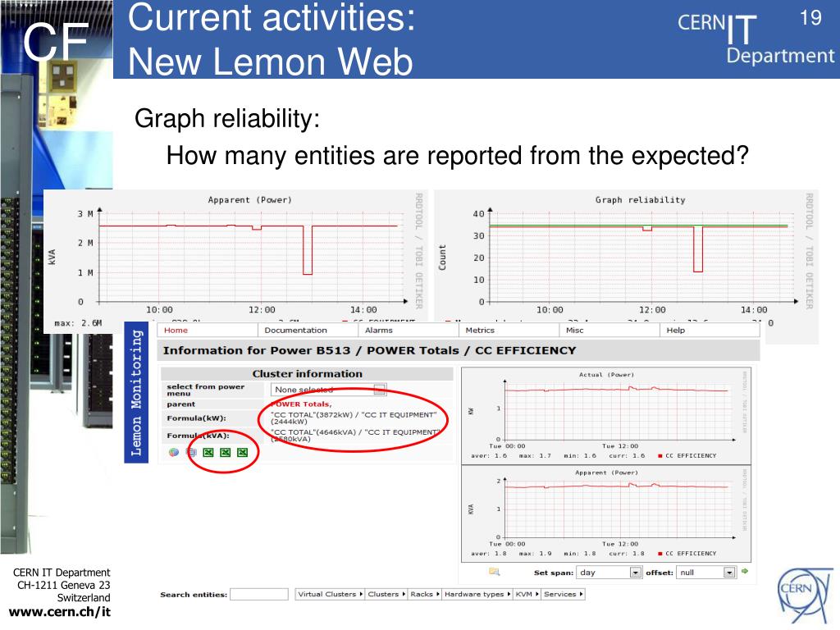
Task: Click the Formula(kW) CC TOTAL(3872kW) value
Action: [354, 418]
